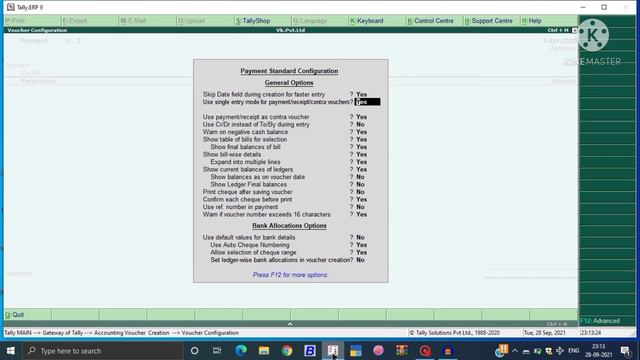Viewport: 640px width, 360px height.
Task: Toggle Use payment/receipt as contra voucher value
Action: click(x=361, y=117)
